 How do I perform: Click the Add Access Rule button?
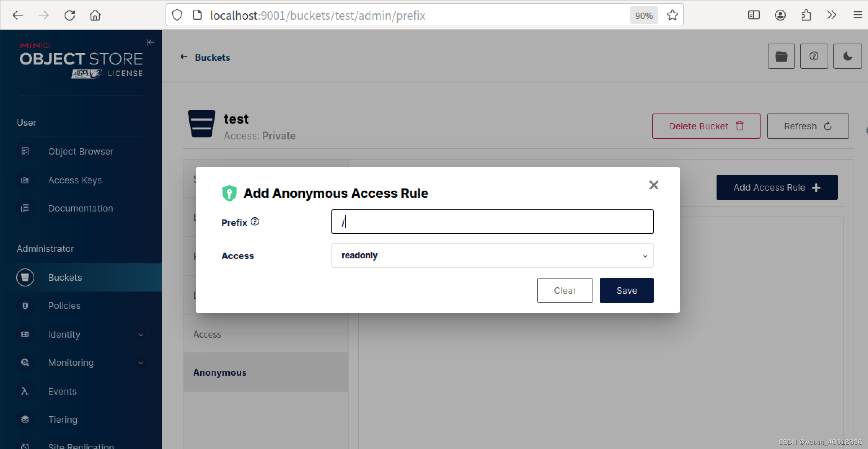coord(777,187)
